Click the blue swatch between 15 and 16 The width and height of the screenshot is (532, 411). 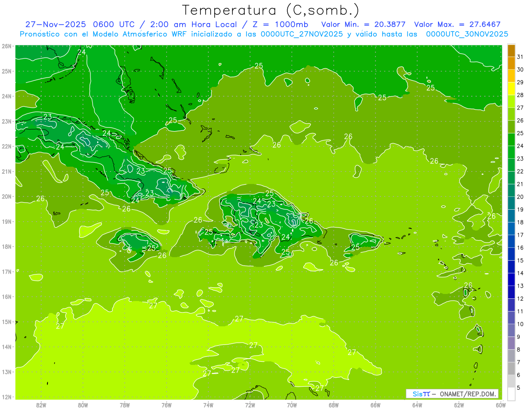[511, 254]
